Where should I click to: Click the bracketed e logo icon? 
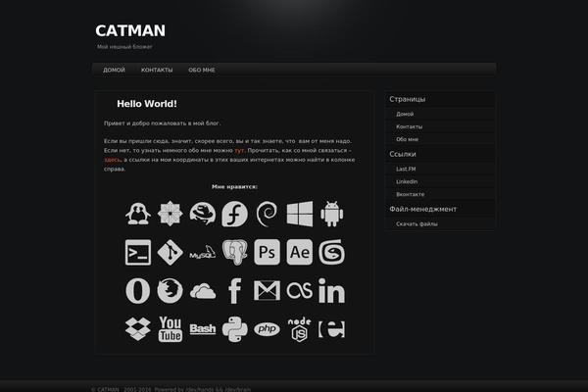(331, 329)
